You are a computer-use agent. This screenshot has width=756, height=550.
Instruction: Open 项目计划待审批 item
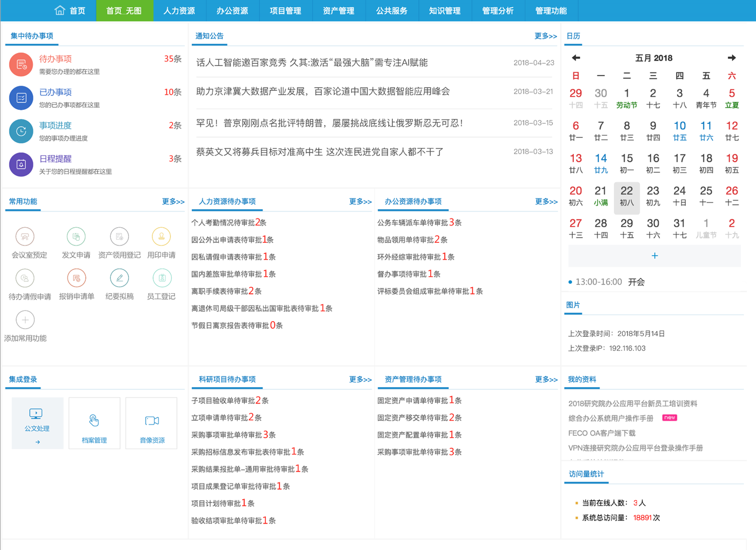click(223, 503)
